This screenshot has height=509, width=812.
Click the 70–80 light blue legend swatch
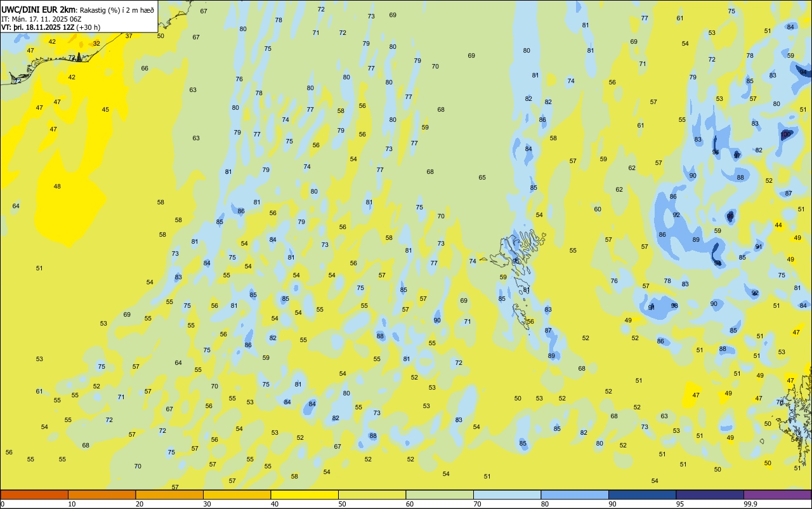507,494
